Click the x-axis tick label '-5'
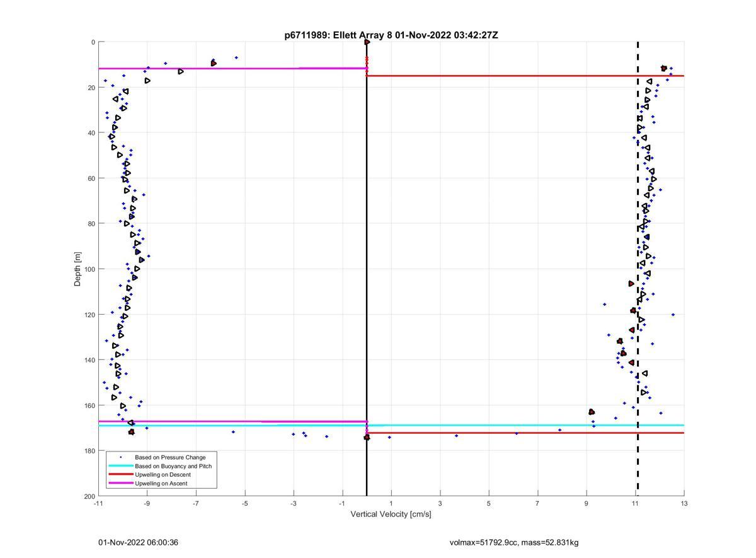Screen dimensions: 756x558 [244, 504]
